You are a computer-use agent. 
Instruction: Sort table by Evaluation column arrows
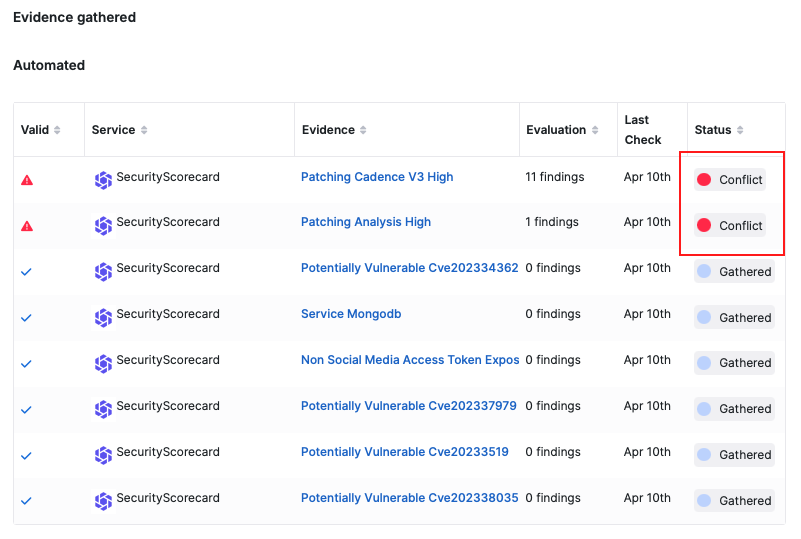click(x=595, y=130)
